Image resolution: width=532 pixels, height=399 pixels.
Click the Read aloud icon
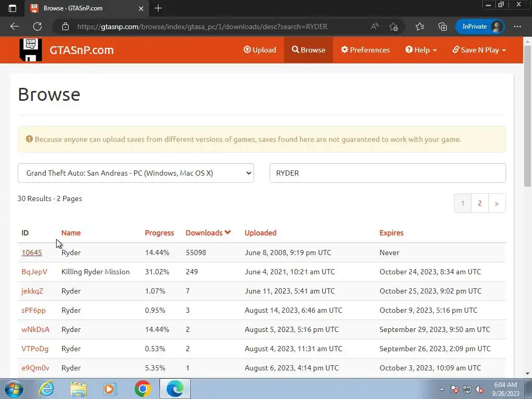tap(375, 26)
